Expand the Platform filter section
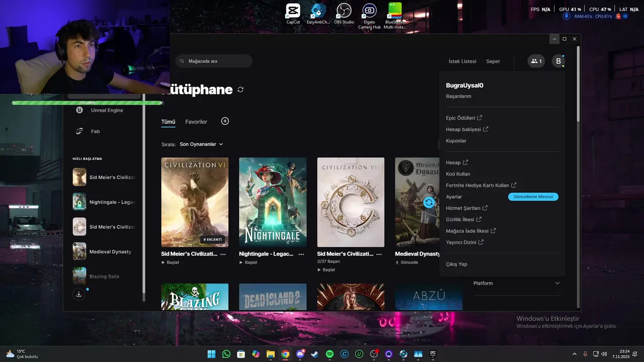This screenshot has width=644, height=362. pos(517,283)
